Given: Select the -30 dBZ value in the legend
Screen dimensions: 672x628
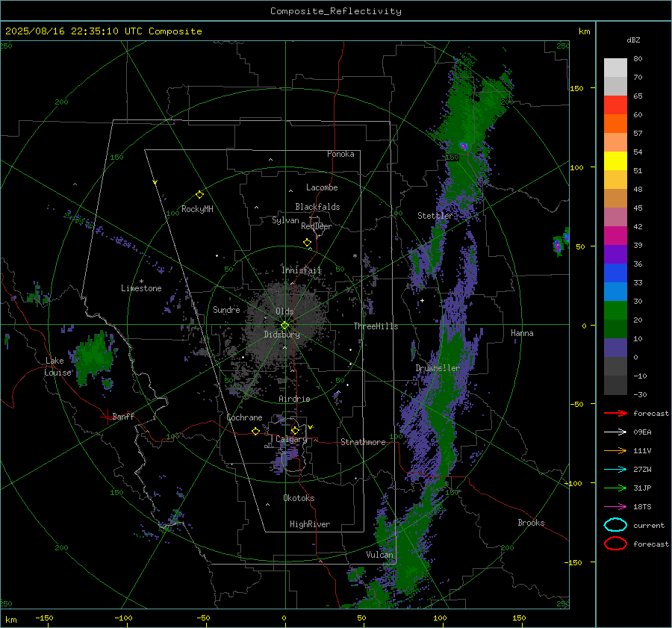Looking at the screenshot, I should click(x=640, y=394).
